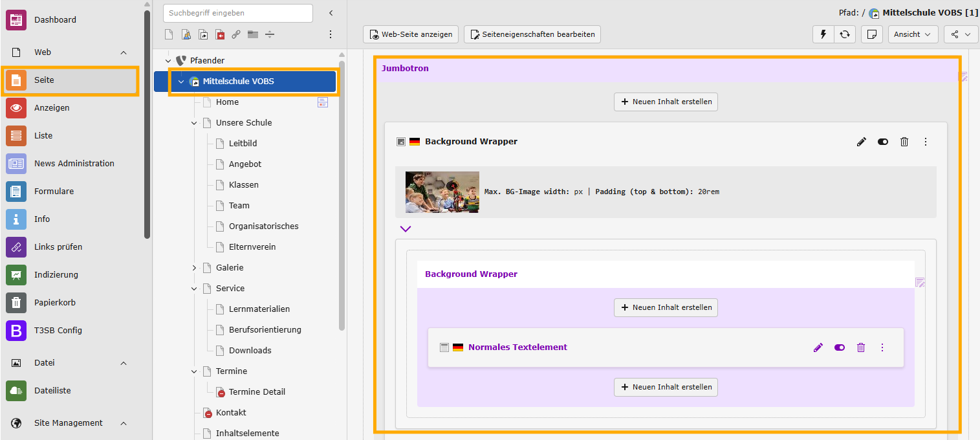This screenshot has height=440, width=980.
Task: Click the Background Wrapper image thumbnail
Action: (442, 192)
